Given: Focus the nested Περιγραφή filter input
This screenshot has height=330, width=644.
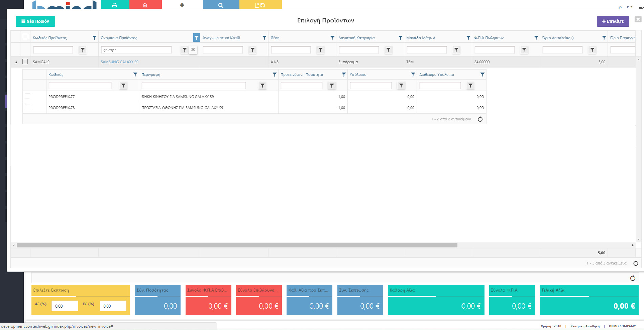Looking at the screenshot, I should [194, 86].
